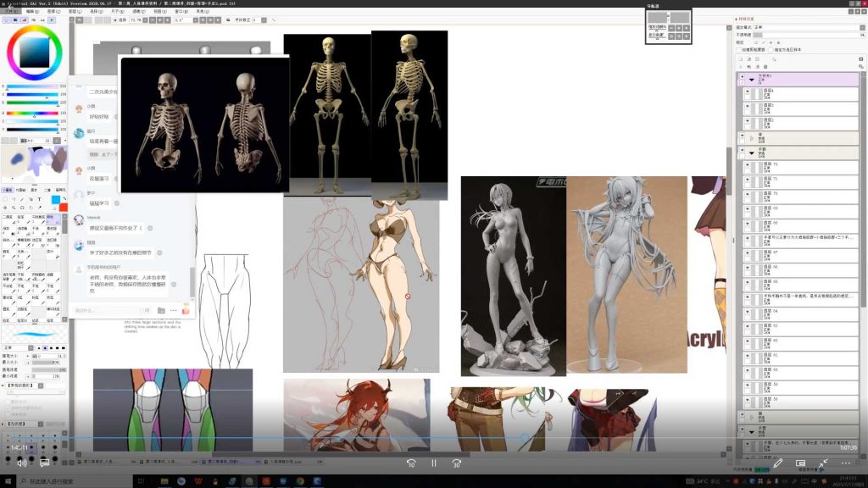Open the stabilizer 手抖修正 dropdown
The width and height of the screenshot is (868, 488).
click(264, 20)
